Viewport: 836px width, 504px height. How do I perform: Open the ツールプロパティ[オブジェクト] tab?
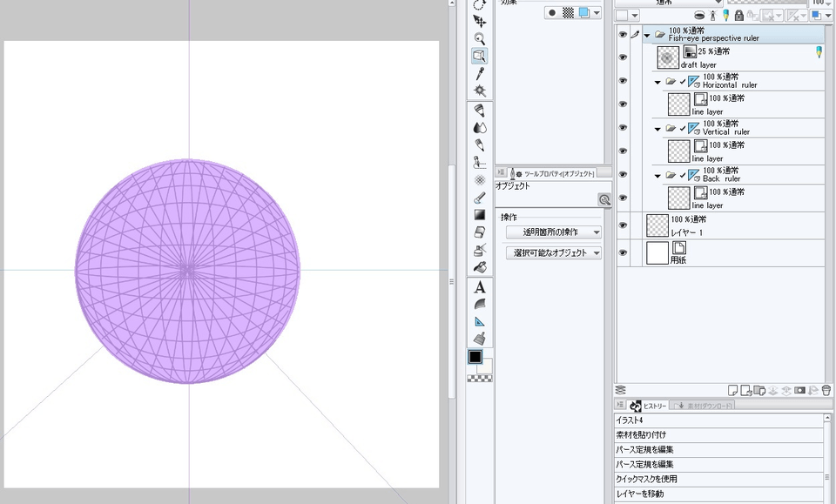pos(553,173)
